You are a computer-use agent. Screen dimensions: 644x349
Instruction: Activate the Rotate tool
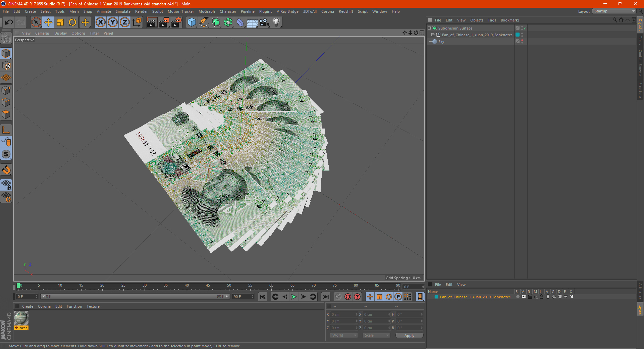[72, 22]
